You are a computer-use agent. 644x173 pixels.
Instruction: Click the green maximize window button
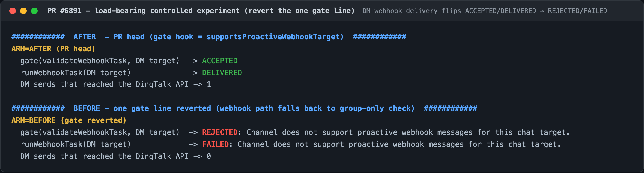pos(34,11)
